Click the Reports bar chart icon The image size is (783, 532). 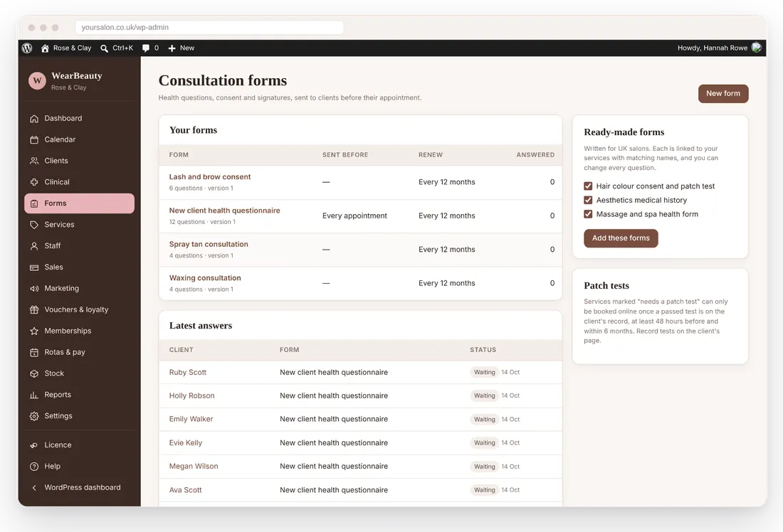34,395
